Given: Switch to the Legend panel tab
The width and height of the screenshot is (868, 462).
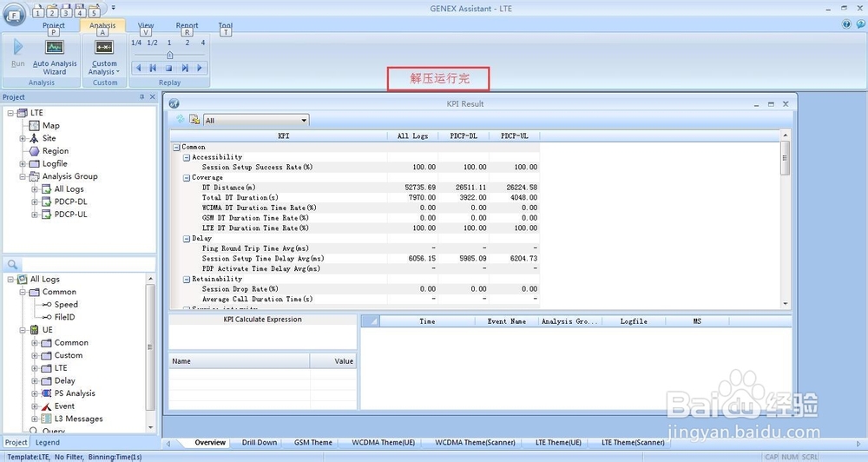Looking at the screenshot, I should (48, 443).
